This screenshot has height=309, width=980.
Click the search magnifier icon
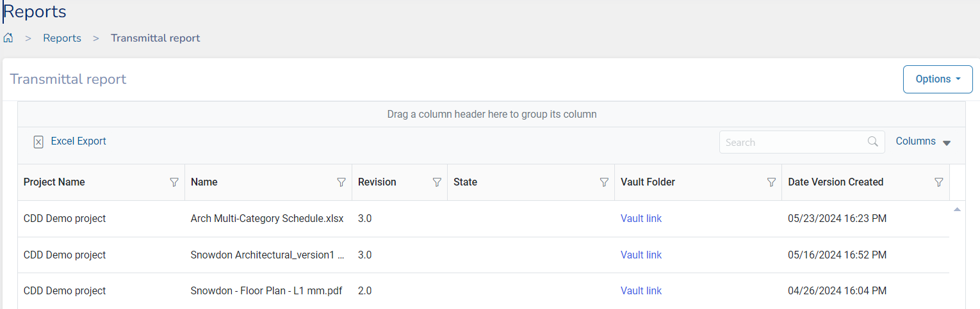click(872, 142)
